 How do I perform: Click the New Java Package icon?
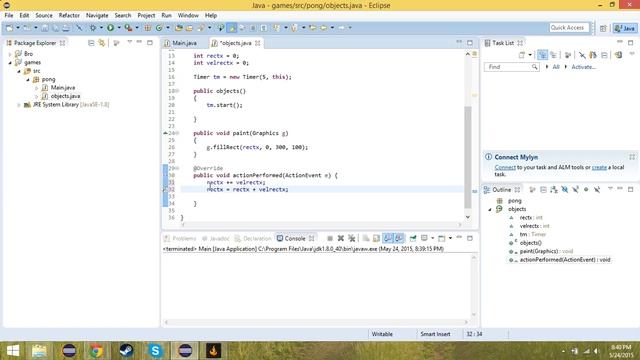[x=148, y=28]
